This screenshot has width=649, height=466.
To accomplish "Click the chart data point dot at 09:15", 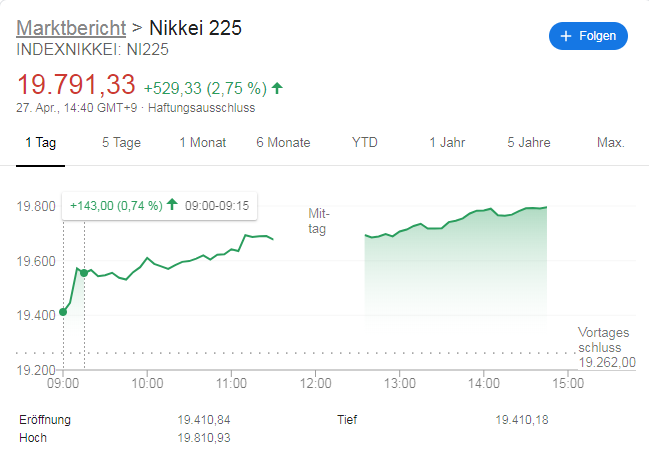I will pyautogui.click(x=84, y=272).
